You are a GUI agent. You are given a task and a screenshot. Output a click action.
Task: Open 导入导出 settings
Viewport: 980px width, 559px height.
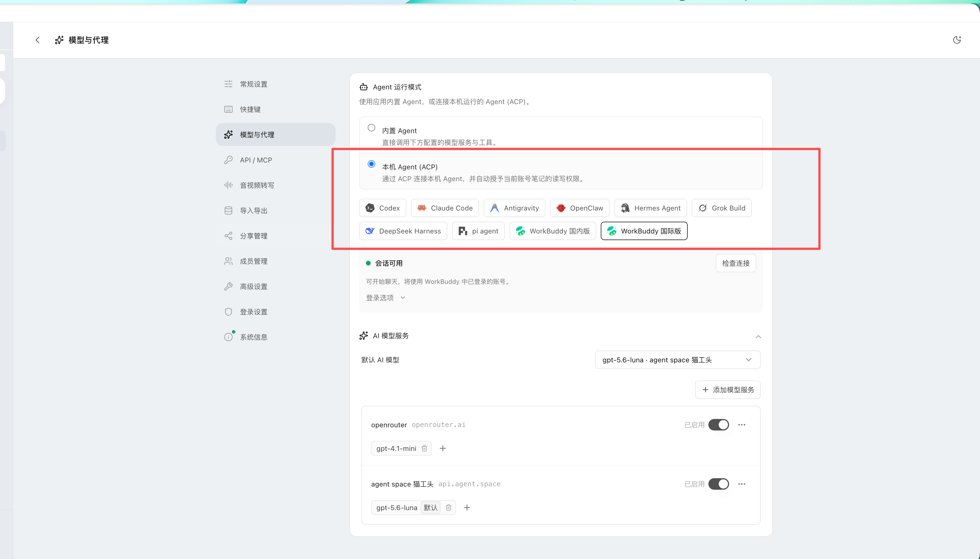(275, 211)
